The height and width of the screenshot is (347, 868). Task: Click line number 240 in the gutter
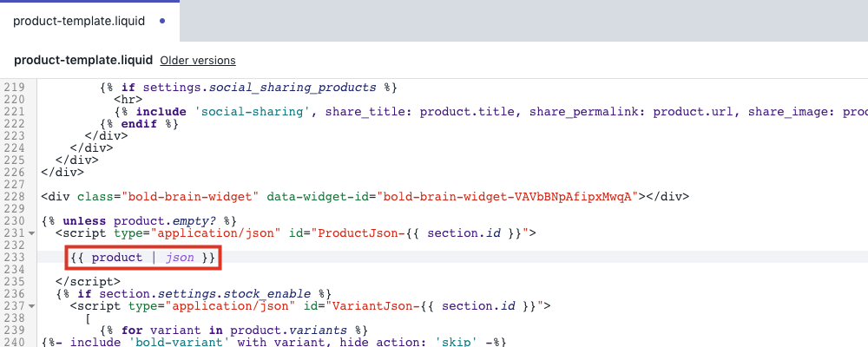13,343
